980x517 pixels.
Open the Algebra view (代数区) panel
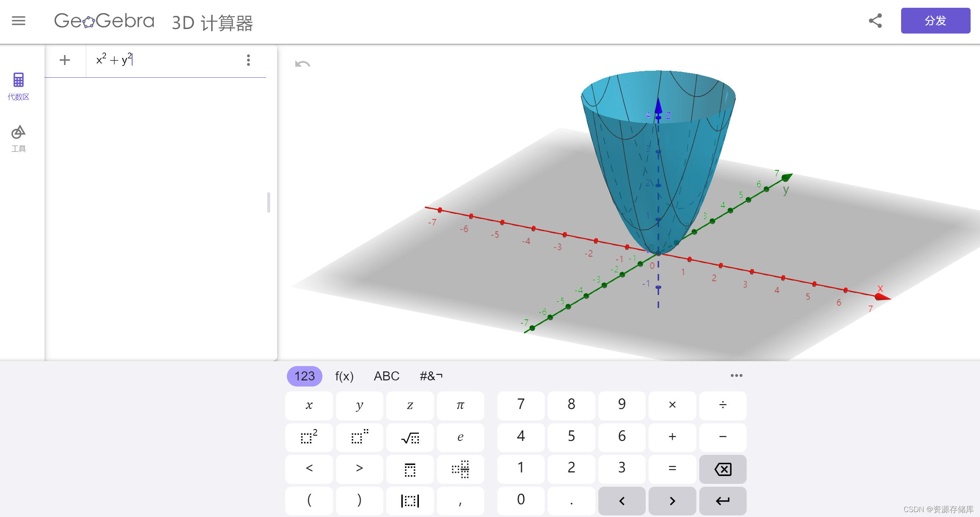coord(18,85)
